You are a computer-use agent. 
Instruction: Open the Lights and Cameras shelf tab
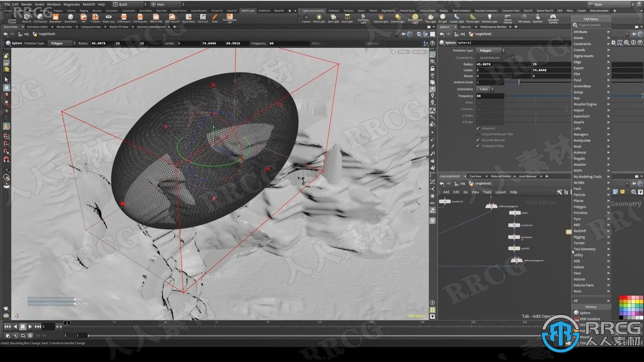[x=313, y=10]
